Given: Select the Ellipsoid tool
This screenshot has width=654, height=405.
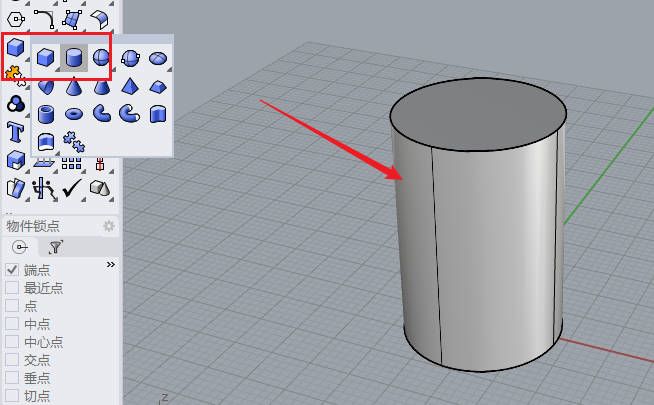Looking at the screenshot, I should click(158, 58).
